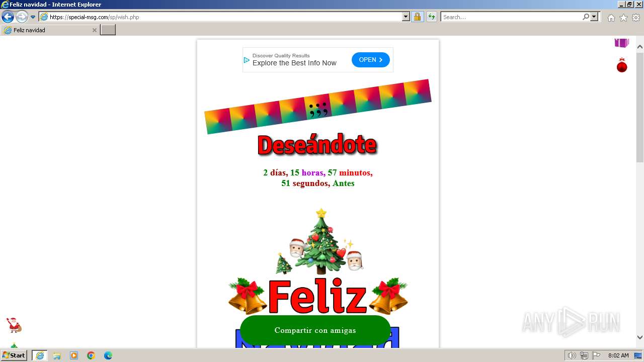Screen dimensions: 644x362
Task: Click the volume speaker tray icon
Action: [572, 355]
